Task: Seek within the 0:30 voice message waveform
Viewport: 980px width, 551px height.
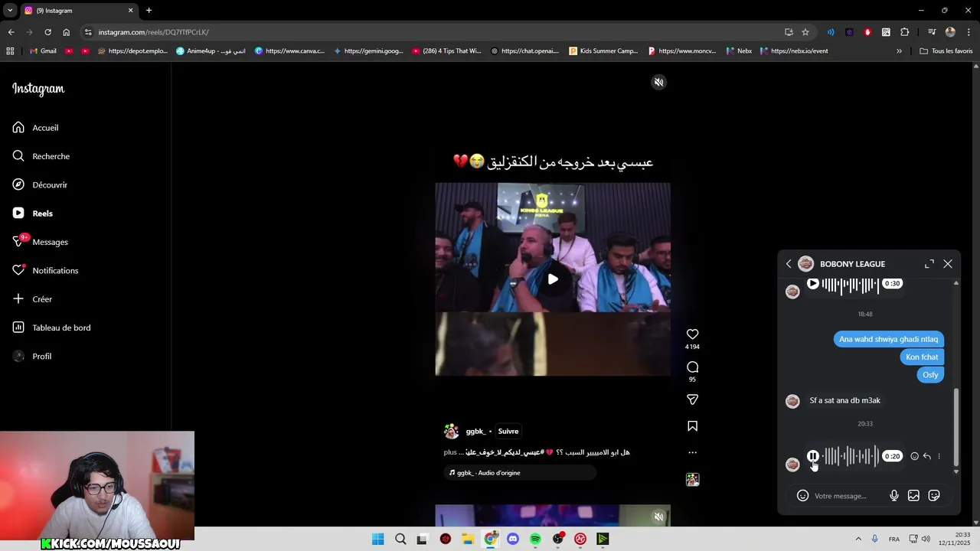Action: coord(851,285)
